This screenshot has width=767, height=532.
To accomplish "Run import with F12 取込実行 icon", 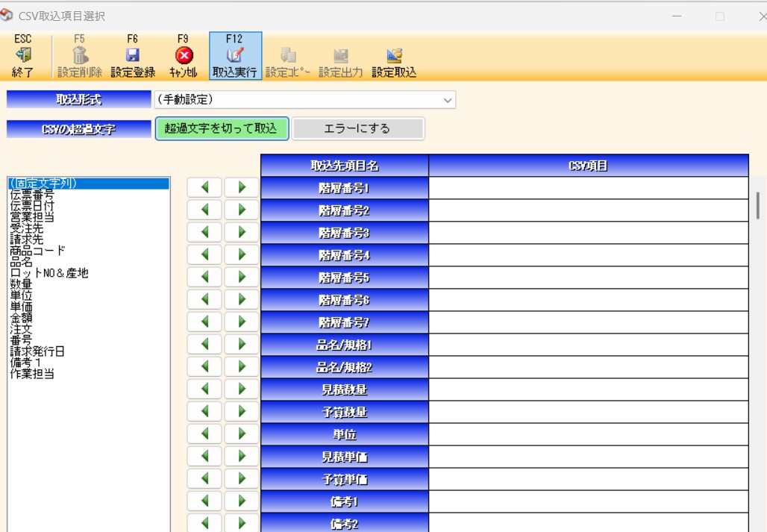I will [235, 55].
